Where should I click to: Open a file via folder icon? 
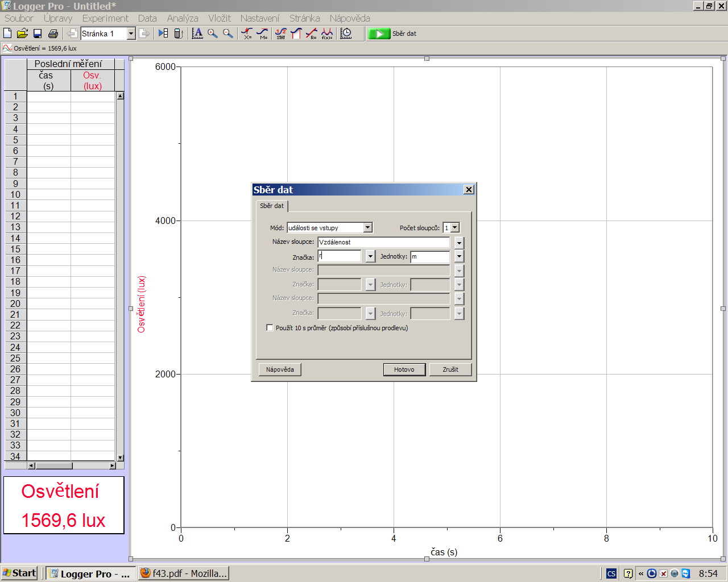point(22,34)
